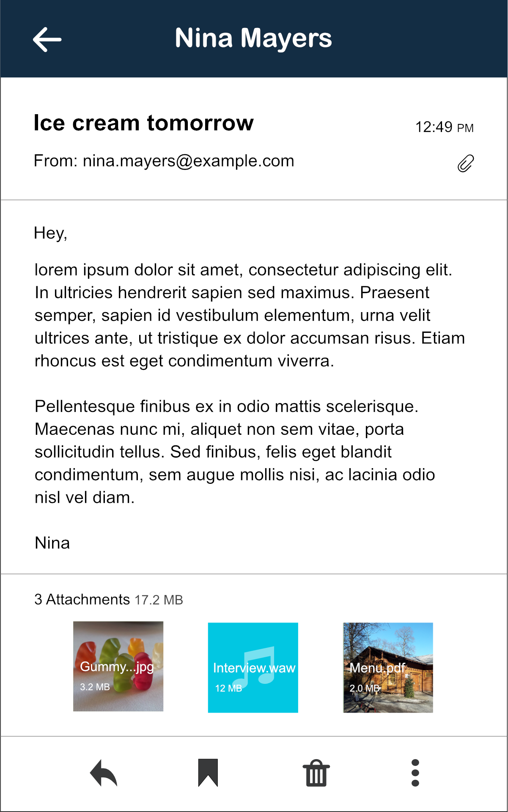Screen dimensions: 508x812
Task: Click the Ice cream tomorrow subject
Action: coord(144,123)
